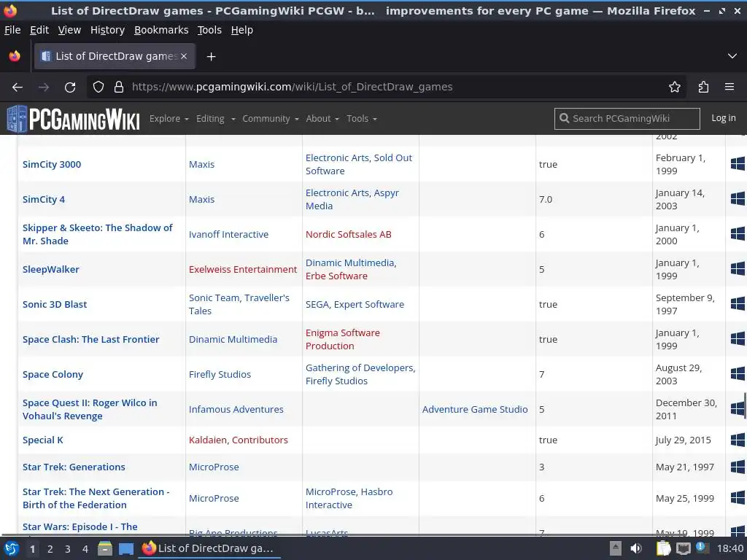Viewport: 747px width, 560px height.
Task: Switch to workspace 2
Action: (50, 549)
